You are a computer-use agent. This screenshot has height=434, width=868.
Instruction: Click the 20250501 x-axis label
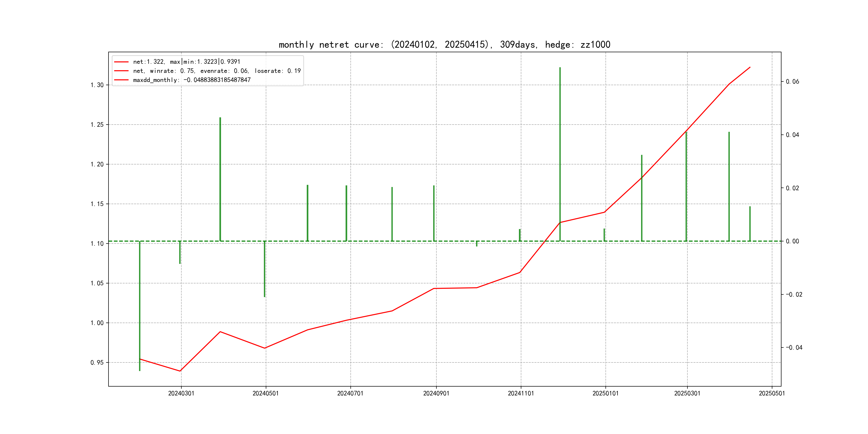pyautogui.click(x=772, y=393)
